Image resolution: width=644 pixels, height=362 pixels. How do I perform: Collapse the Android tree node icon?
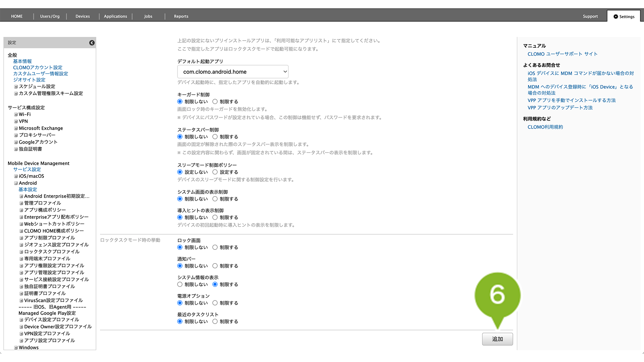(16, 183)
